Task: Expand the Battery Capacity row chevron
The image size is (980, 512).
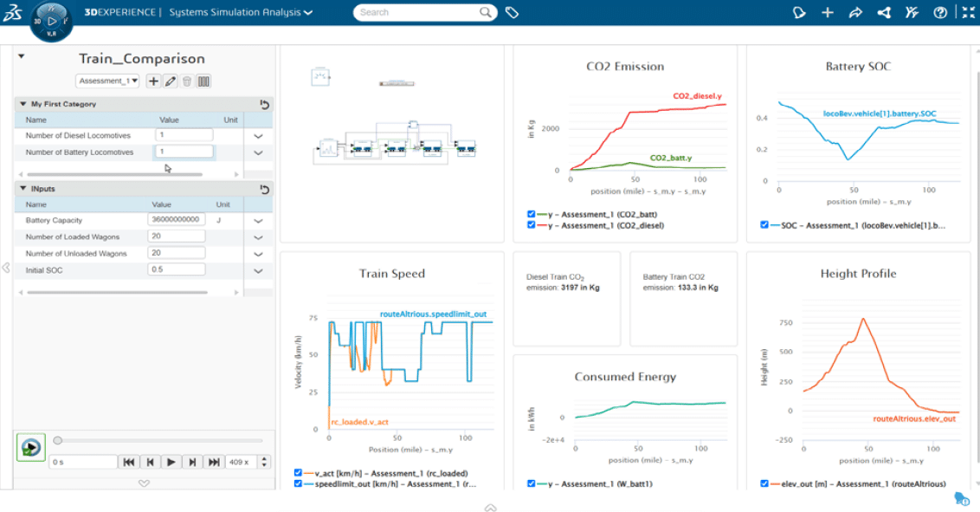Action: point(258,220)
